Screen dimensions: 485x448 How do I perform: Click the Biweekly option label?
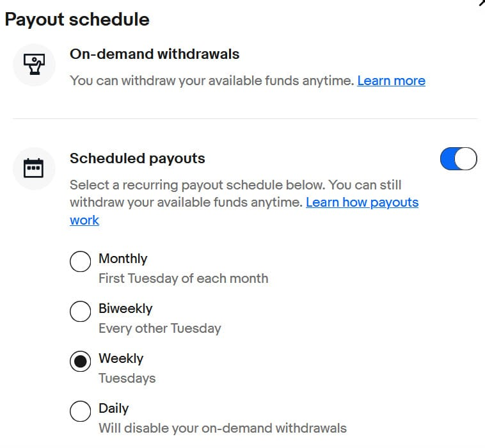coord(125,308)
